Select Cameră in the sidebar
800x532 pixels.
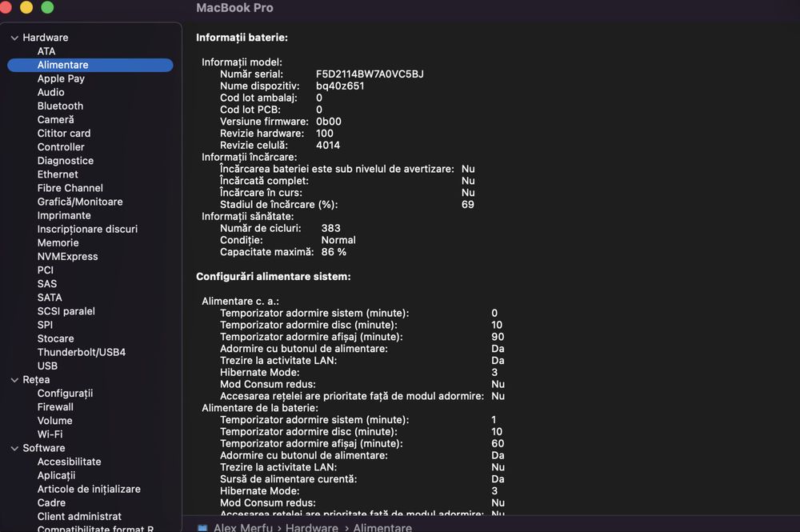pyautogui.click(x=56, y=119)
